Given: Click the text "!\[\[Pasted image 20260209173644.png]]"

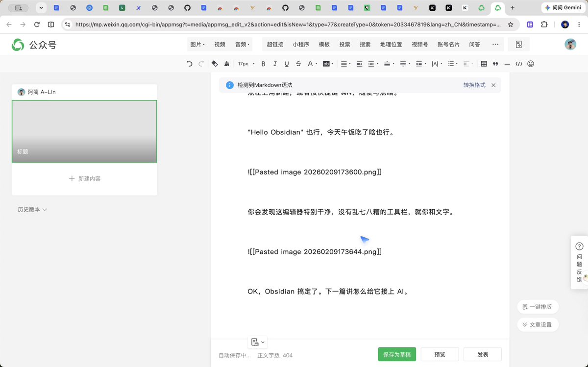Looking at the screenshot, I should (315, 251).
